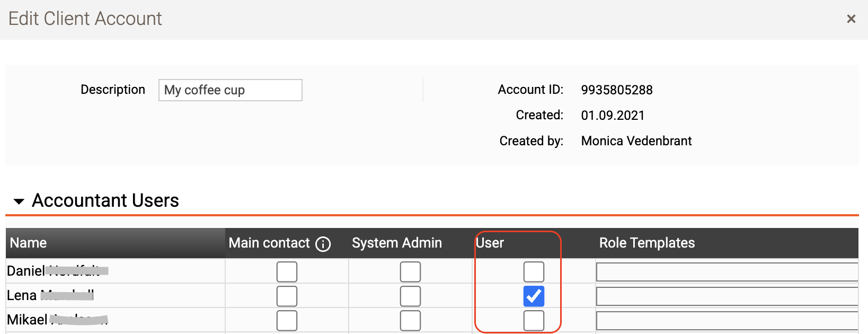Check System Admin for Lena
The image size is (868, 334).
point(410,296)
